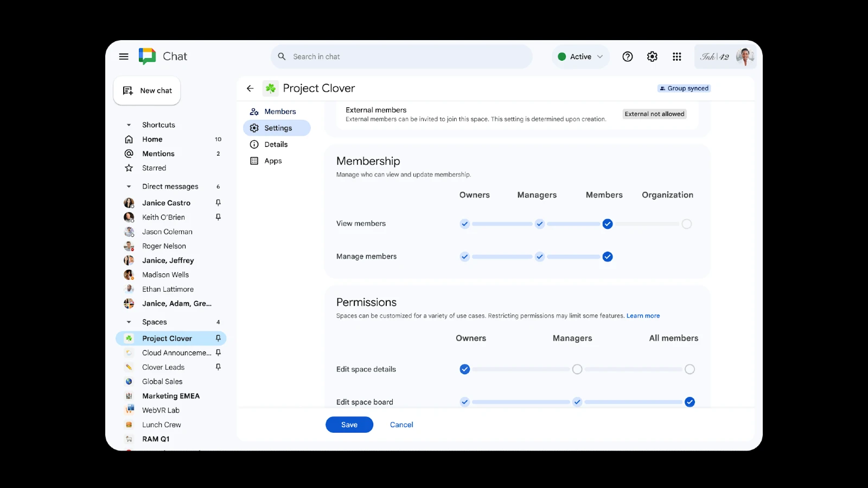Click Roger Nelson's avatar
Viewport: 868px width, 488px height.
(x=129, y=246)
